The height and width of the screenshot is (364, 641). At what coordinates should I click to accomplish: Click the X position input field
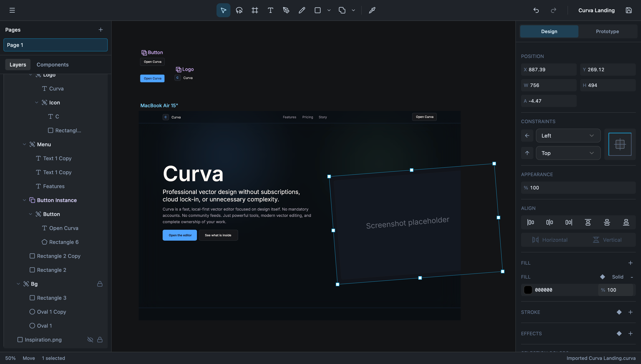click(549, 70)
